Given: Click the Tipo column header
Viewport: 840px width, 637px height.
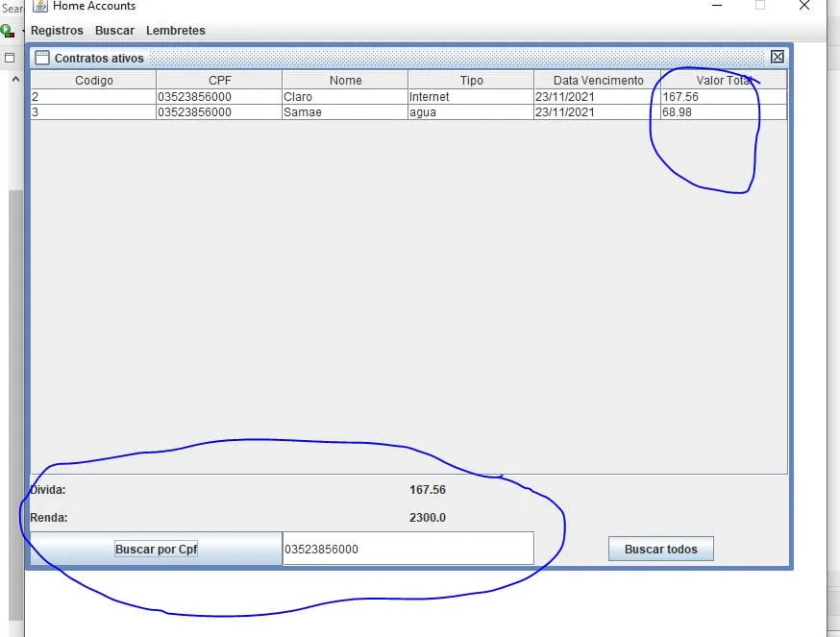Looking at the screenshot, I should [x=471, y=81].
